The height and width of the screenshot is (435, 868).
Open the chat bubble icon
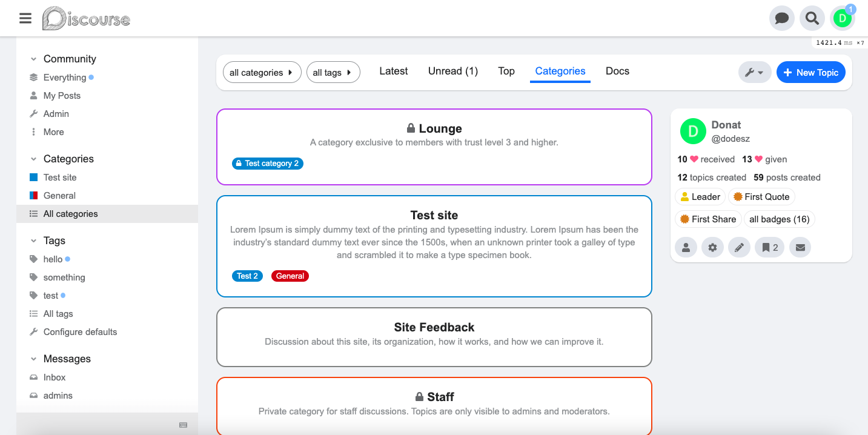tap(781, 18)
